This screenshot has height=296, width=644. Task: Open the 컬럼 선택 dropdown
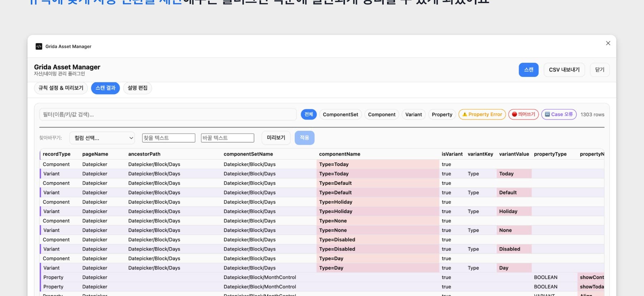(102, 138)
